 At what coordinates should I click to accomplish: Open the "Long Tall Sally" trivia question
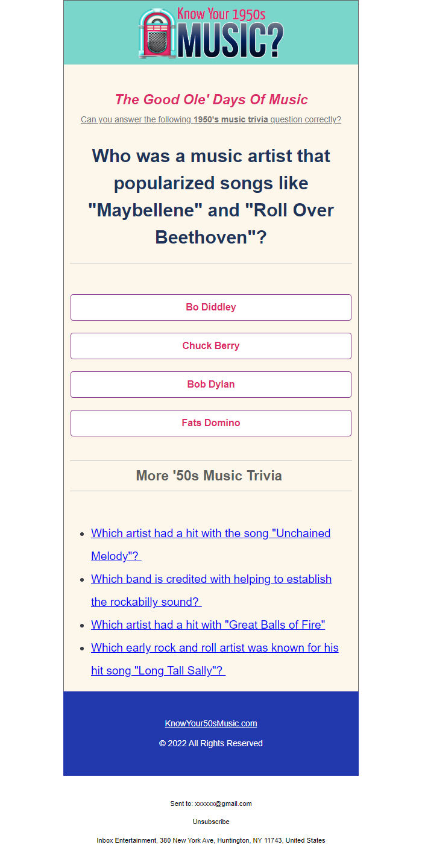215,648
